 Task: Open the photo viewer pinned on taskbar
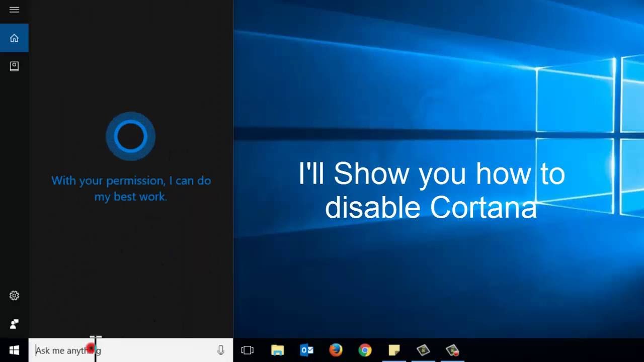point(424,350)
